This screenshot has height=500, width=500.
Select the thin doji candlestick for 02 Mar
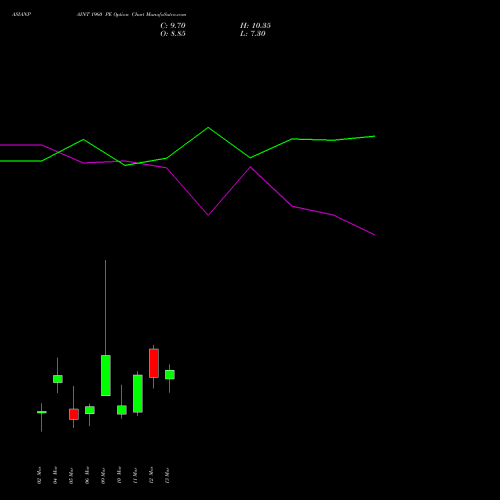(x=42, y=412)
